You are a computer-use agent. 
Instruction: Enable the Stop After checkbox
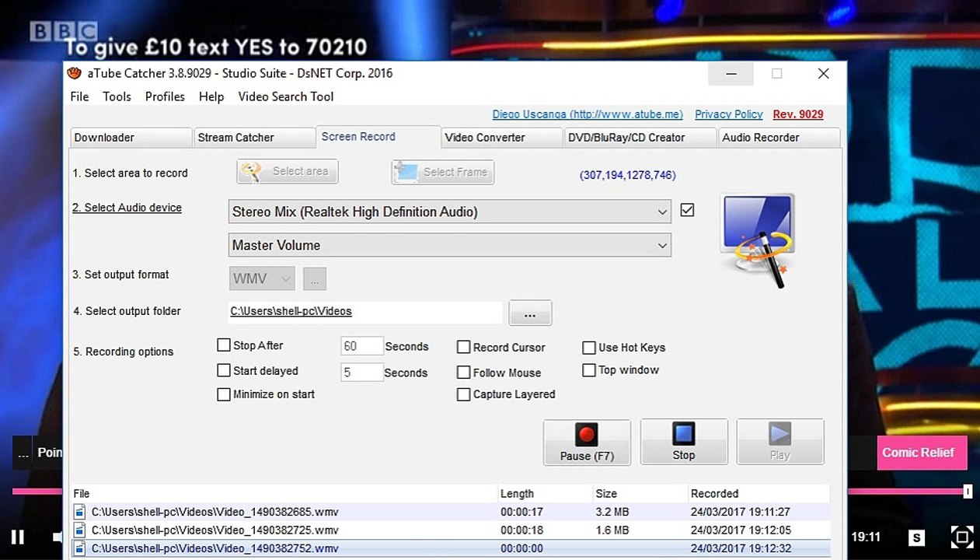click(x=224, y=345)
